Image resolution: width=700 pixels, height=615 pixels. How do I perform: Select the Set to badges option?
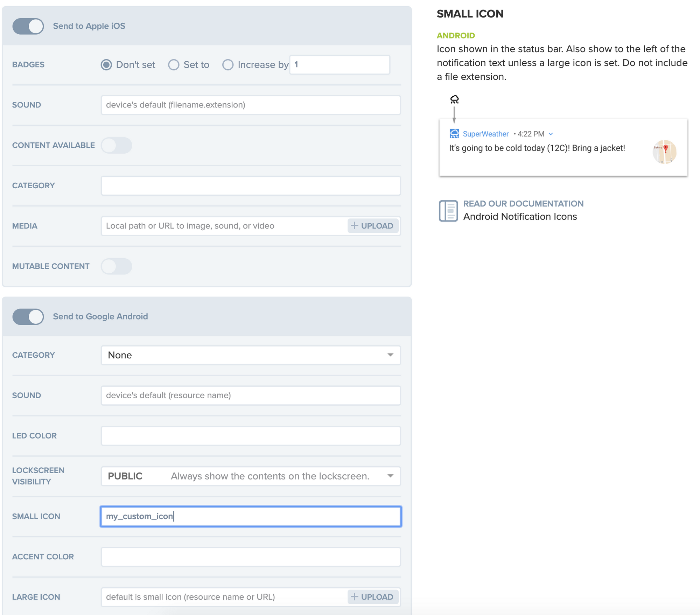(x=174, y=65)
